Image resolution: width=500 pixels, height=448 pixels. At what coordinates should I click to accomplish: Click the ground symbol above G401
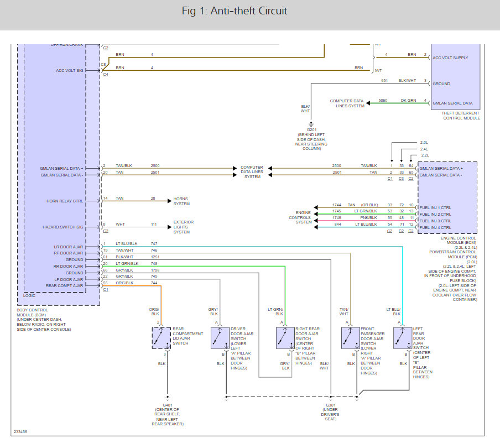(168, 398)
